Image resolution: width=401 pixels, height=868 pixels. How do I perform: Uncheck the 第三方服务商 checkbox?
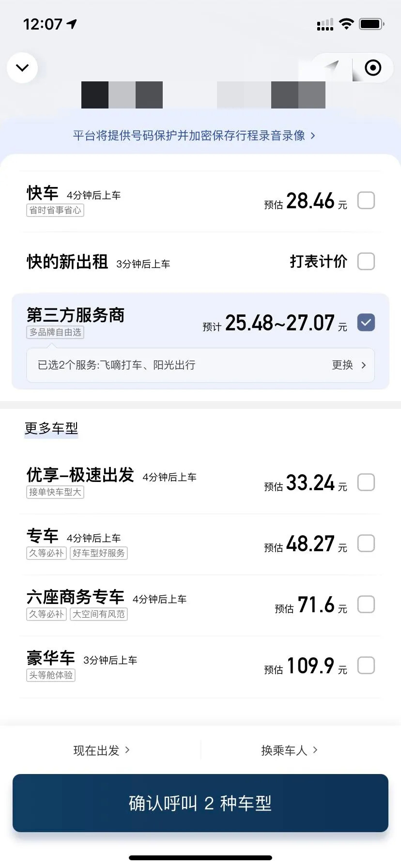366,323
